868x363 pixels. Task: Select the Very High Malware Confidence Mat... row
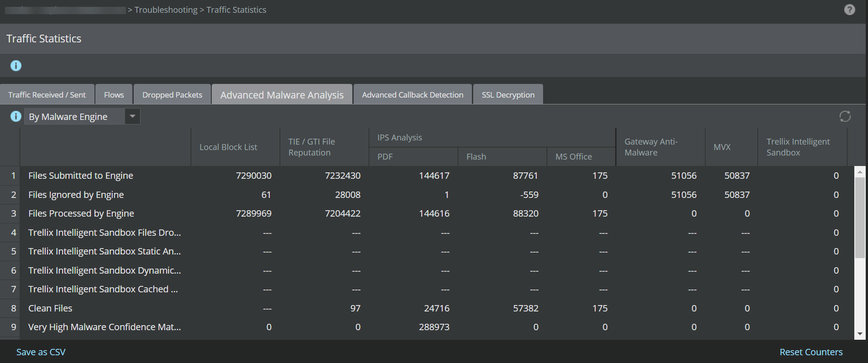pyautogui.click(x=427, y=327)
